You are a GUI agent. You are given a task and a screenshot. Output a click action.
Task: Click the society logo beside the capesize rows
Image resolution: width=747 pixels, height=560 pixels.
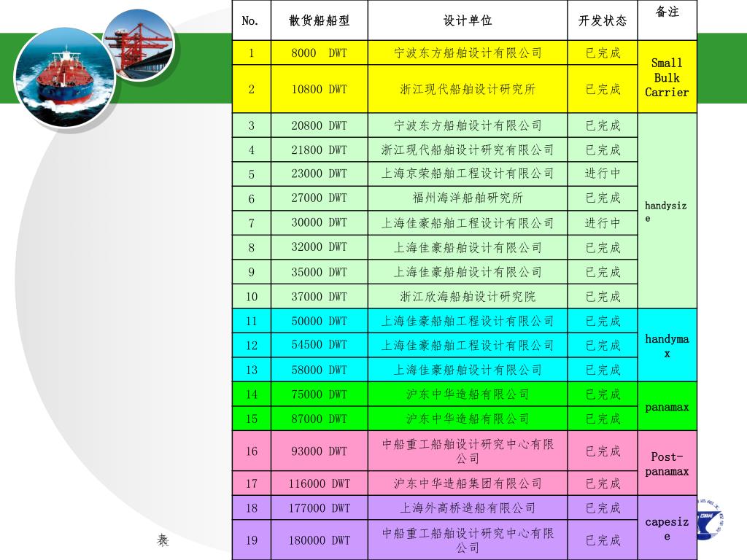709,519
